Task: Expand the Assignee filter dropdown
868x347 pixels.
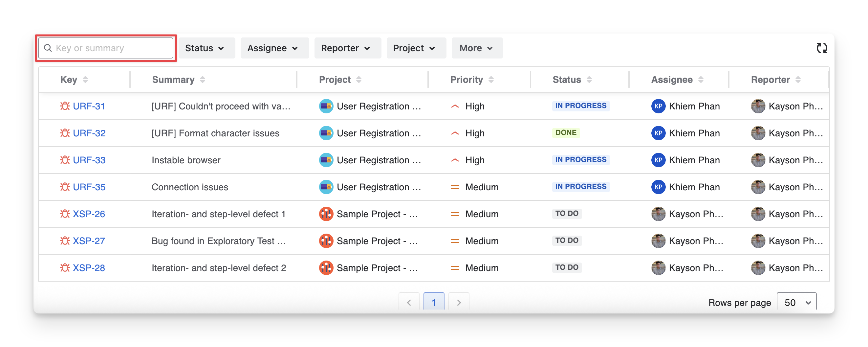Action: click(x=272, y=48)
